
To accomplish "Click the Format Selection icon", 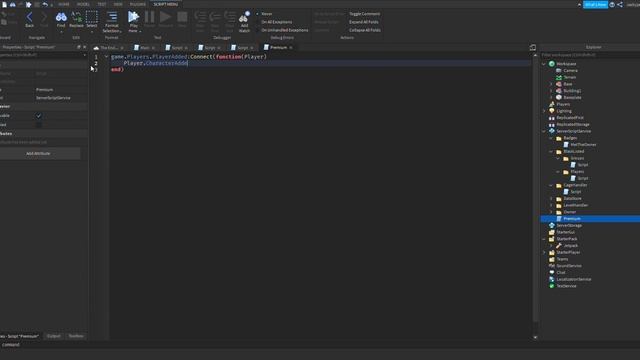I will click(111, 17).
